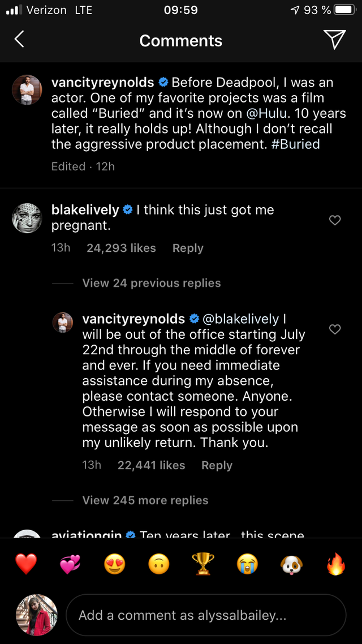Insert the upside-down face emoji
Viewport: 362px width, 644px height.
pyautogui.click(x=159, y=564)
